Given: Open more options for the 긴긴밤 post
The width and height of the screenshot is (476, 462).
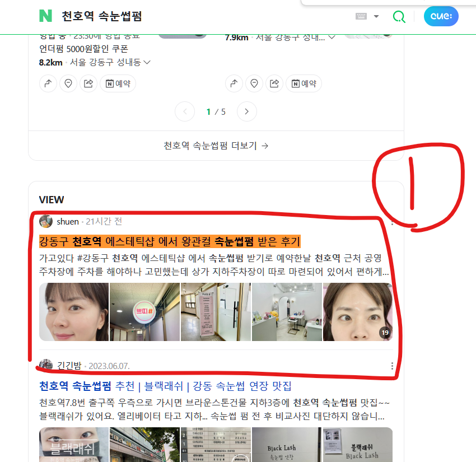Looking at the screenshot, I should [x=392, y=366].
